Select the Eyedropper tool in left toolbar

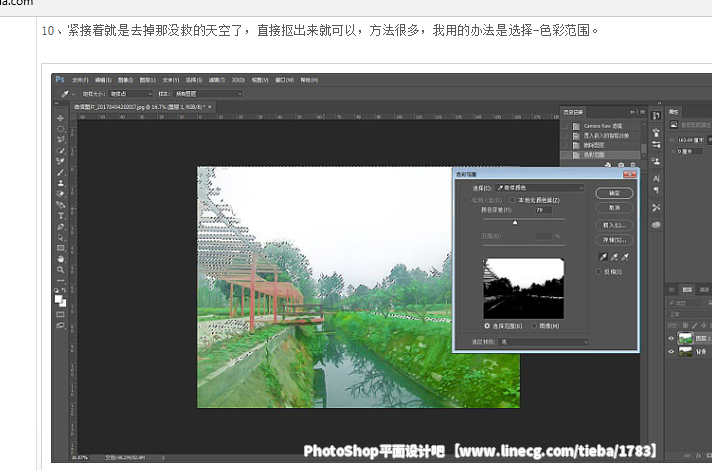tap(60, 162)
